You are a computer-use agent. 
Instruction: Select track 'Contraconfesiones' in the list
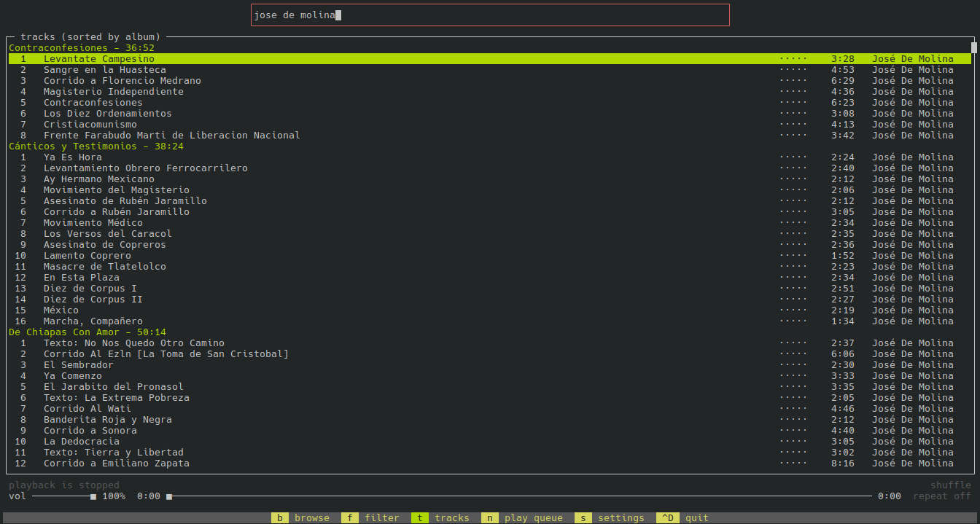[x=490, y=103]
